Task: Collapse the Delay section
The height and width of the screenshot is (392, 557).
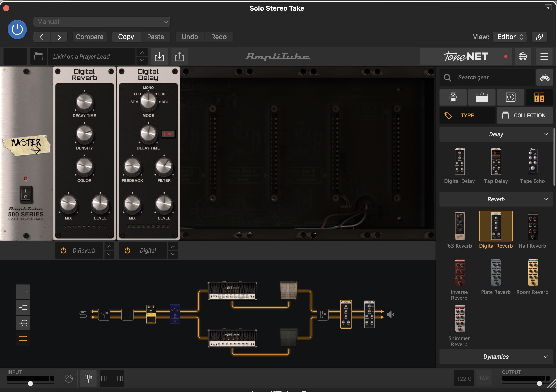Action: coord(496,134)
